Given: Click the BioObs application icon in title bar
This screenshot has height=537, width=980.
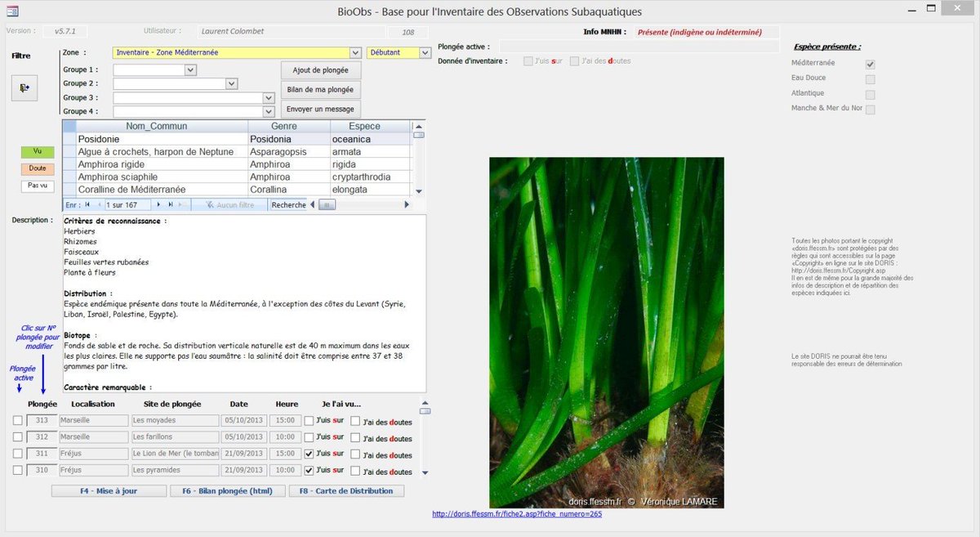Looking at the screenshot, I should coord(13,11).
